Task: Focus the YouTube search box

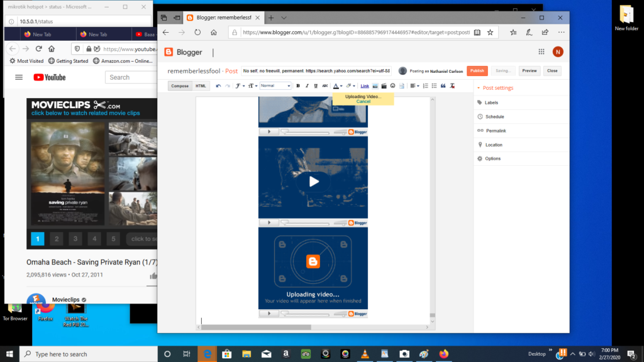Action: (131, 77)
